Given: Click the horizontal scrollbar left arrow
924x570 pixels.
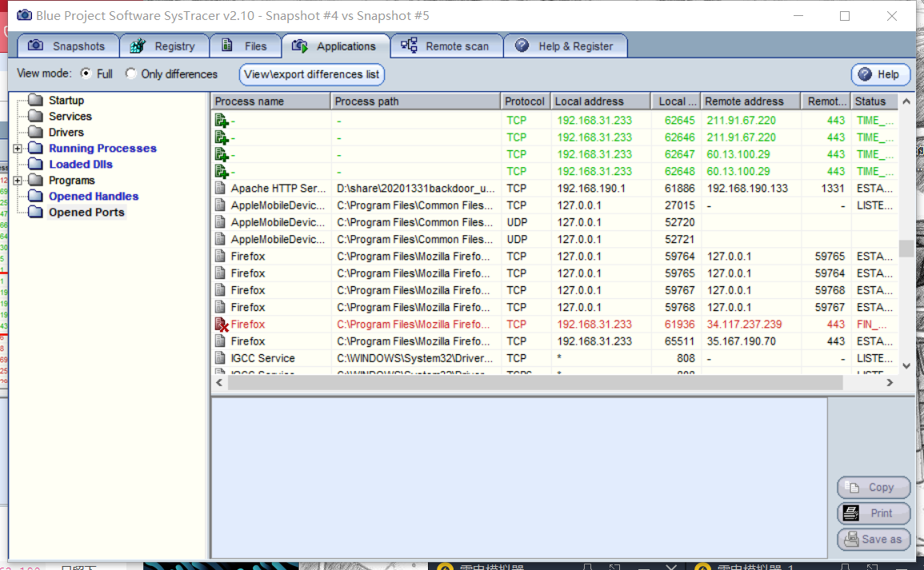Looking at the screenshot, I should click(x=219, y=383).
